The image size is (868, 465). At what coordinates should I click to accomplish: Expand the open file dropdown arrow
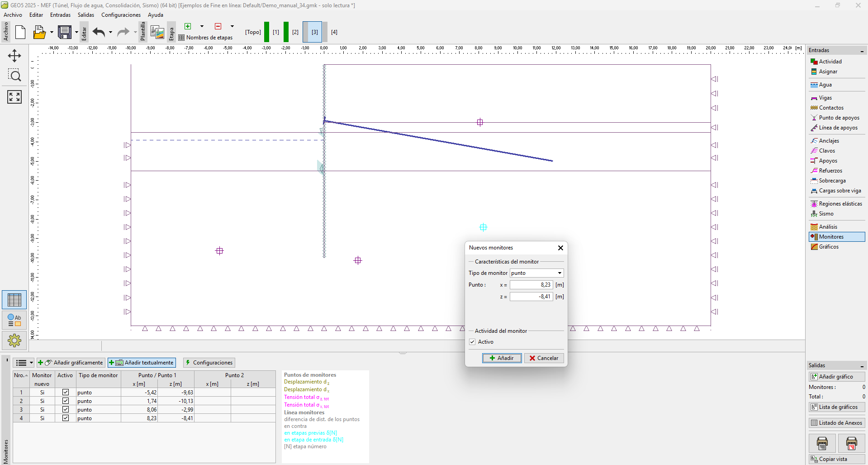(52, 32)
